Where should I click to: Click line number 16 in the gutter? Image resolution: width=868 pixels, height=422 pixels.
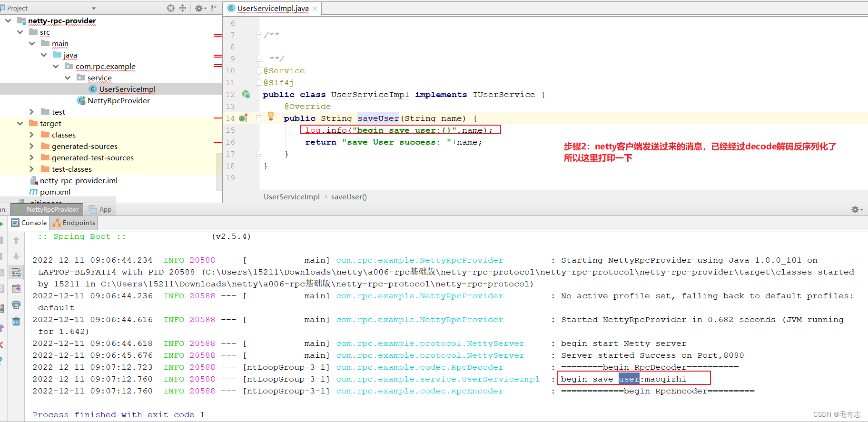pos(230,142)
